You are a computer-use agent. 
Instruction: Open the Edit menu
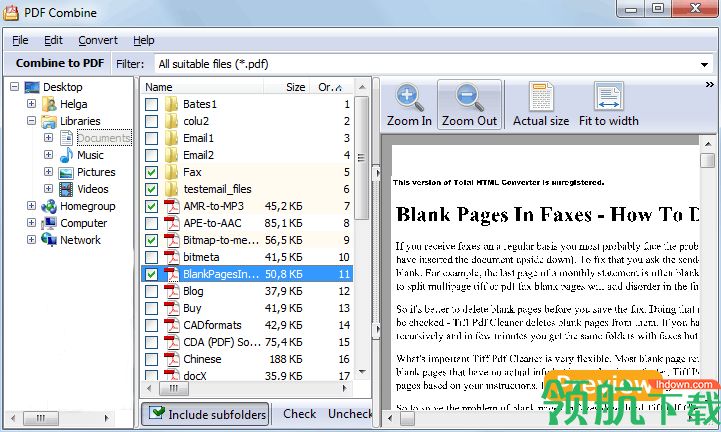coord(53,40)
